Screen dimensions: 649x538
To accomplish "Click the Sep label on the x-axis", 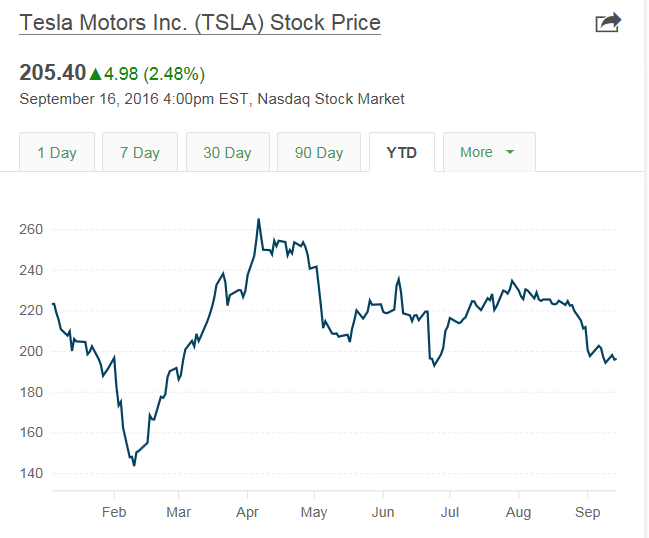I will (586, 512).
